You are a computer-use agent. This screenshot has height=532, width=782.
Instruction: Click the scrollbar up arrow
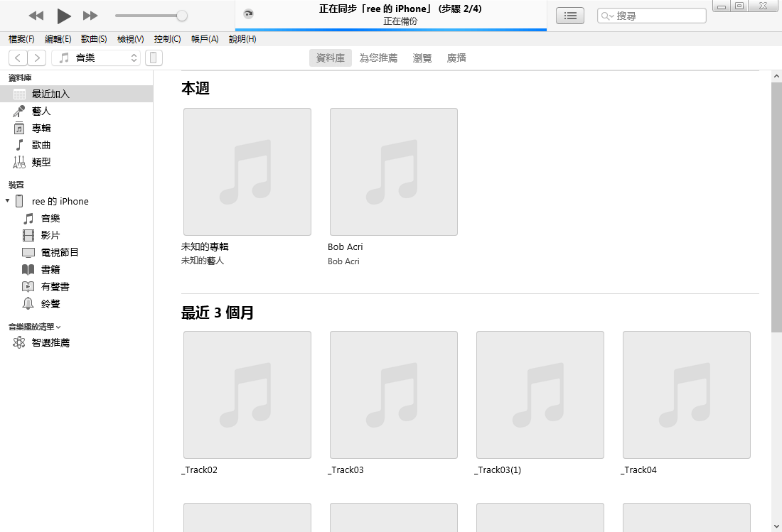(776, 76)
